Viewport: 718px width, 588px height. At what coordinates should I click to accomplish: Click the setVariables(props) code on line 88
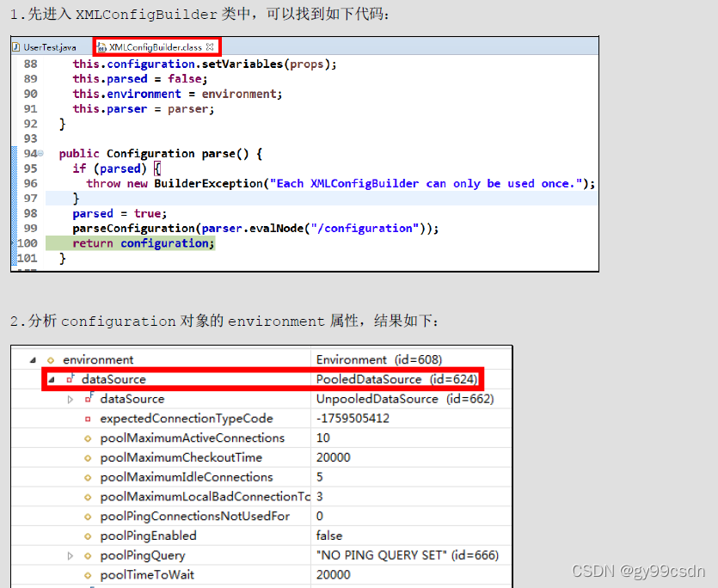click(x=269, y=64)
